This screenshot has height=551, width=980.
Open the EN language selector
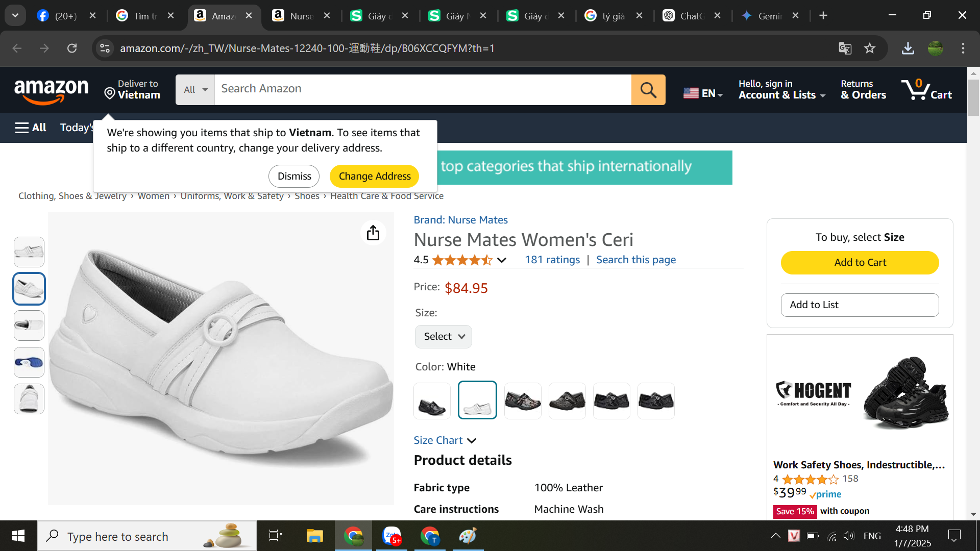(703, 93)
